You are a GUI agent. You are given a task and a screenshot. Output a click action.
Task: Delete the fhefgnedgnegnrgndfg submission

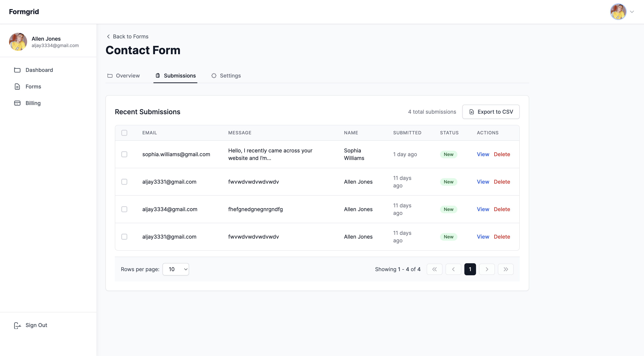click(502, 209)
